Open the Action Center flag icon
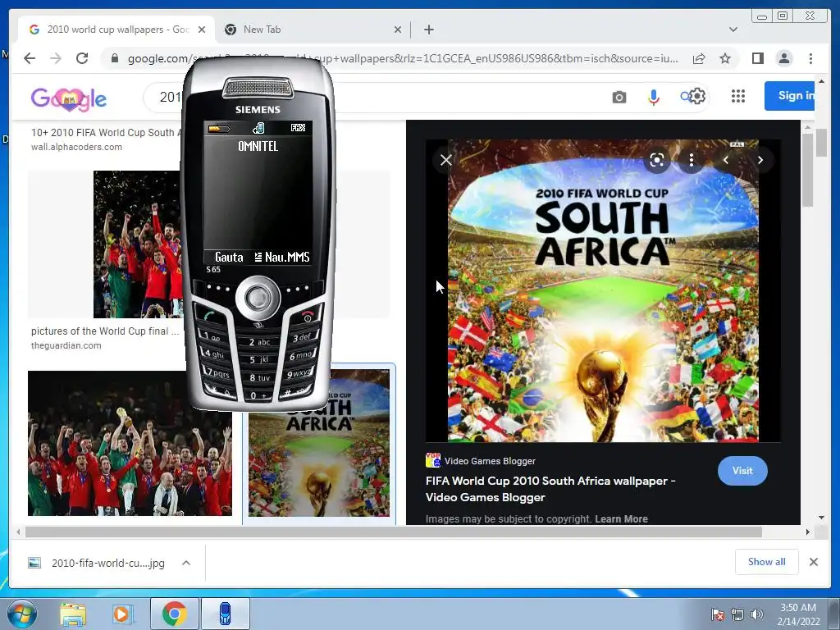The width and height of the screenshot is (840, 630). click(717, 614)
